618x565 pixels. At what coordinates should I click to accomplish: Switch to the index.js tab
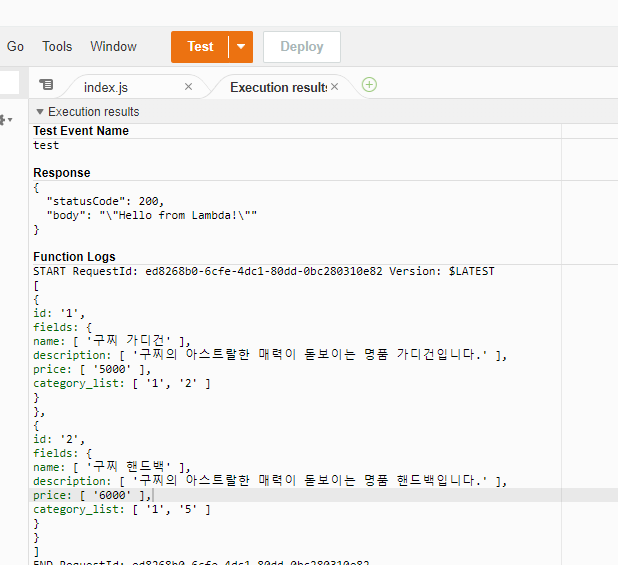click(x=106, y=87)
